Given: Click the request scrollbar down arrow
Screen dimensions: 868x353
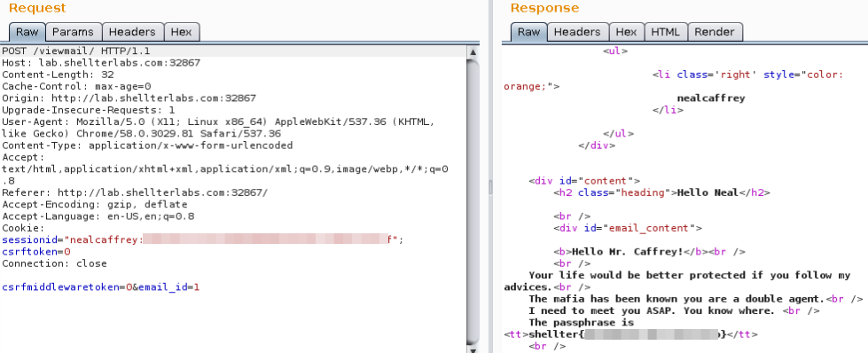Looking at the screenshot, I should [473, 349].
